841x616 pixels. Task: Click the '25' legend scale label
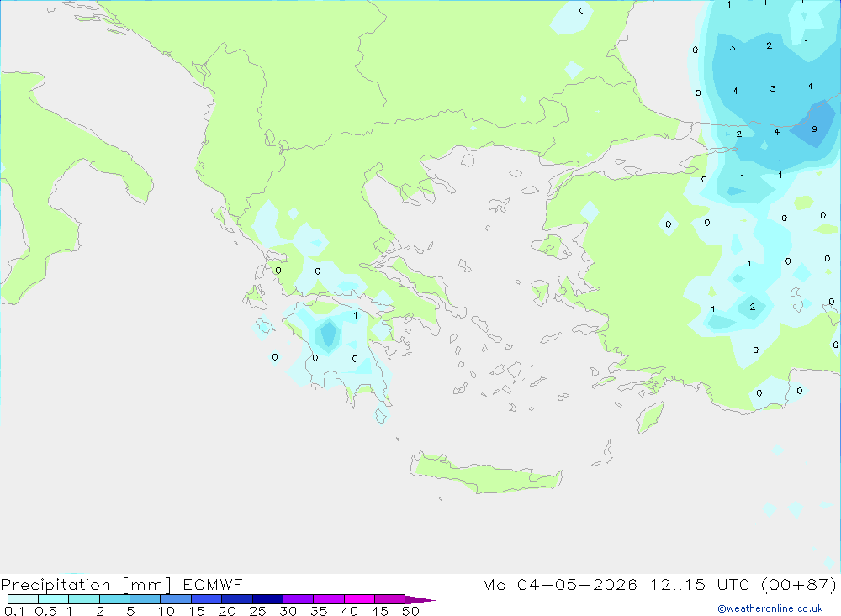click(257, 611)
